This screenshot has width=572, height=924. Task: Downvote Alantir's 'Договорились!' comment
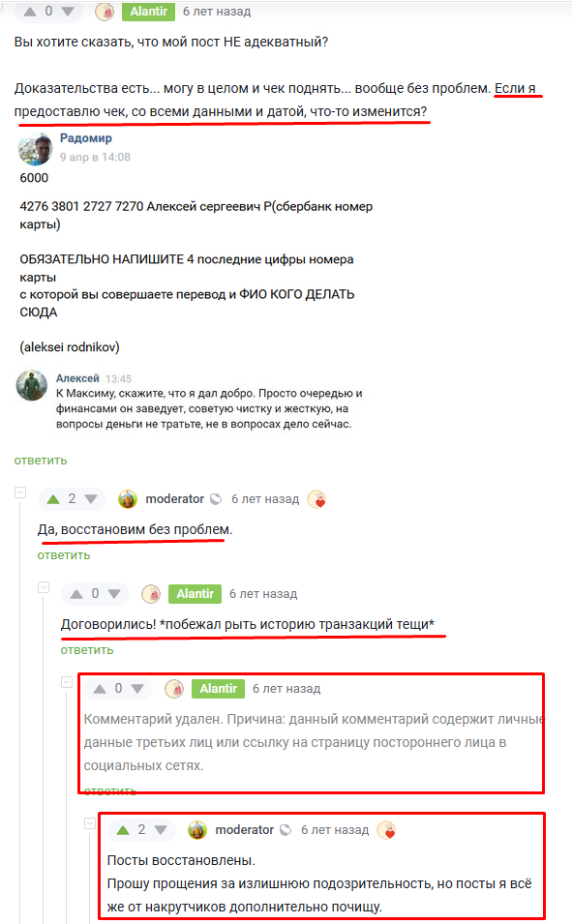pyautogui.click(x=114, y=594)
